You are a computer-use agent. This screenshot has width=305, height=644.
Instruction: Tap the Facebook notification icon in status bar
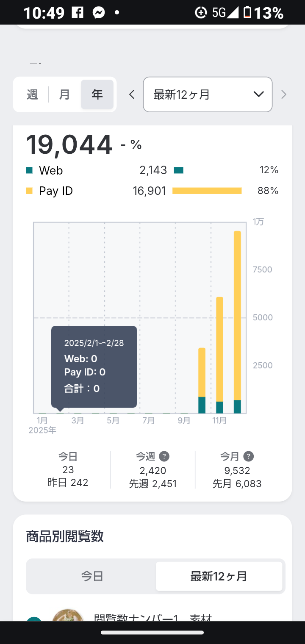pyautogui.click(x=78, y=13)
